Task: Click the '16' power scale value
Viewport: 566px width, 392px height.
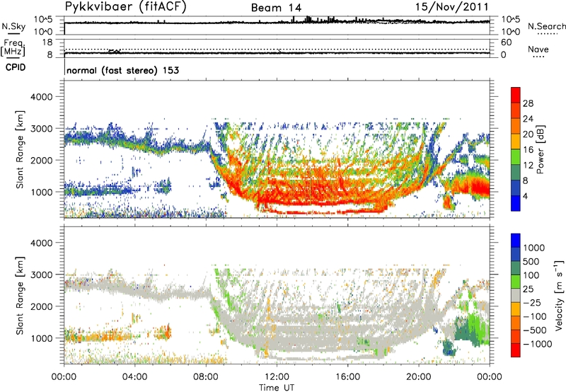Action: (528, 150)
